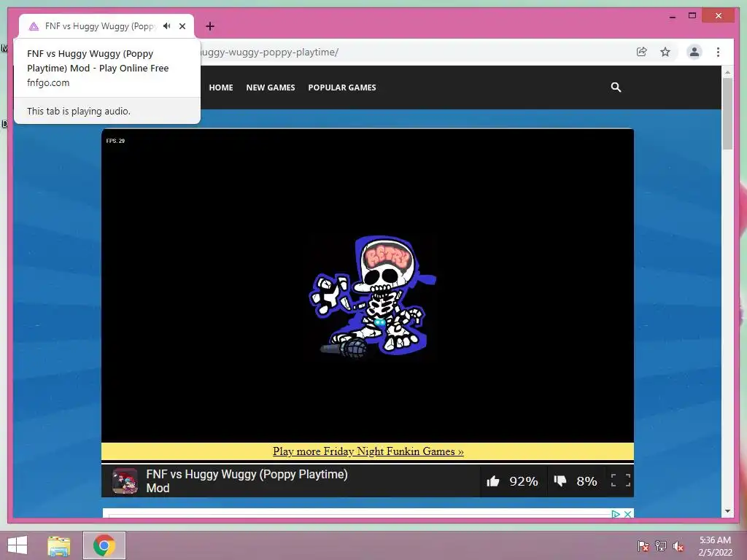Click the FPS counter in the game

click(115, 141)
